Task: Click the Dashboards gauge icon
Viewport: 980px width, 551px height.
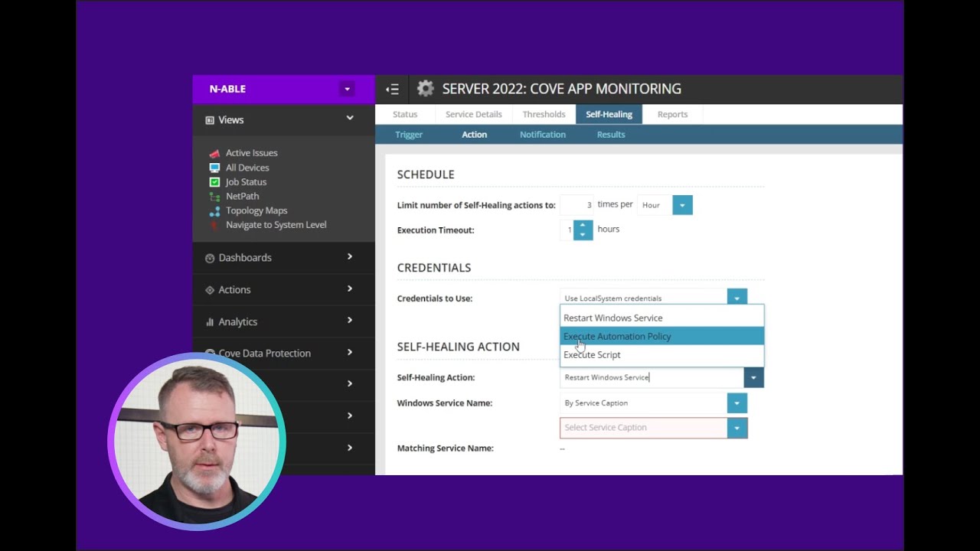Action: tap(210, 258)
